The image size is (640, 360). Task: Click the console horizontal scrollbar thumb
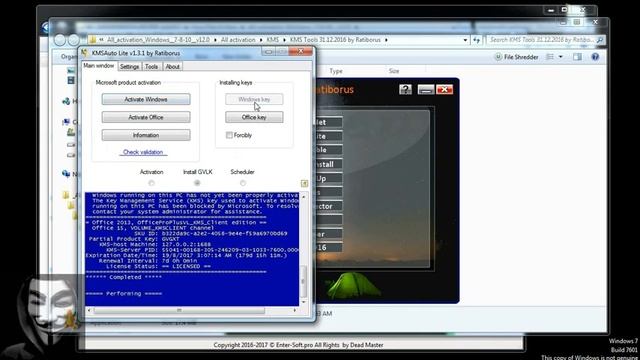(x=179, y=311)
